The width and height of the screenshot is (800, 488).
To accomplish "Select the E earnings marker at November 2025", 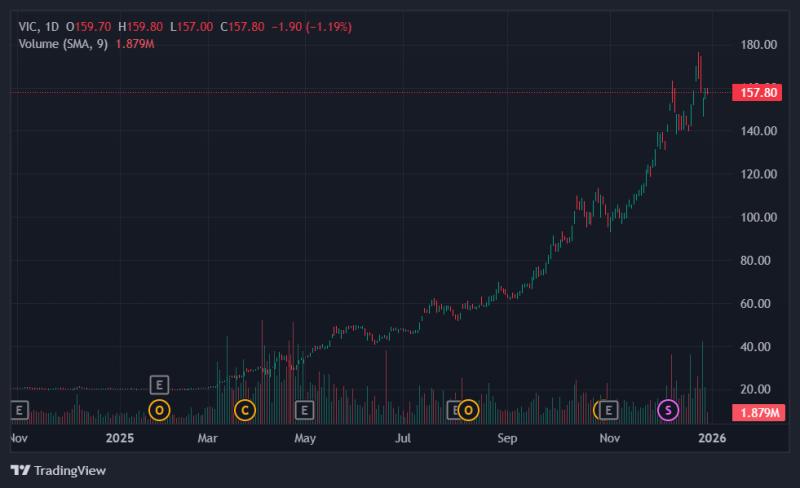I will click(x=608, y=410).
